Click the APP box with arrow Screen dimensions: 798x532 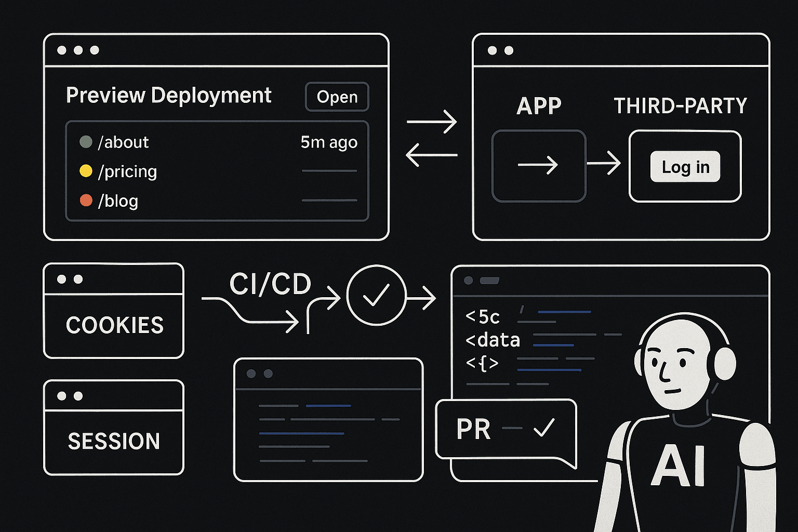pos(539,166)
